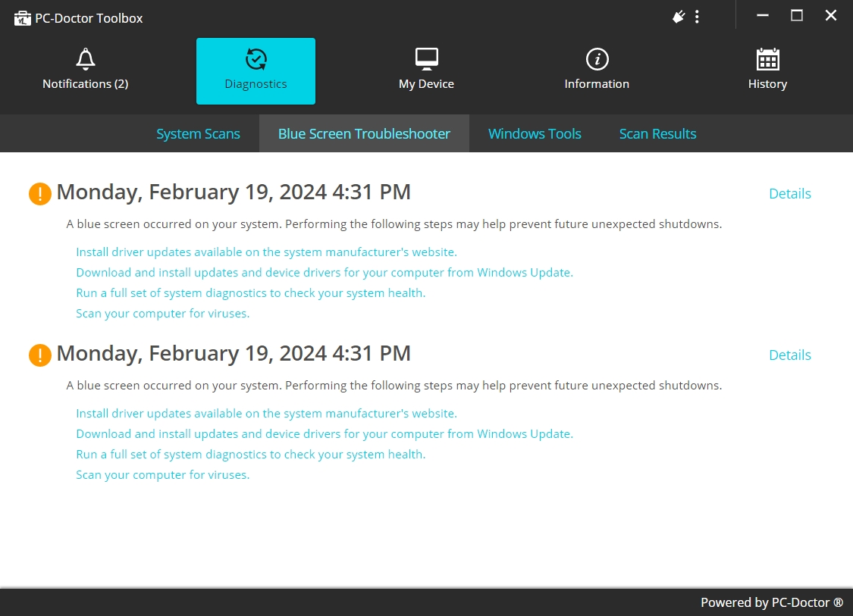Image resolution: width=853 pixels, height=616 pixels.
Task: Click first entry's Scan for viruses link
Action: click(x=163, y=314)
